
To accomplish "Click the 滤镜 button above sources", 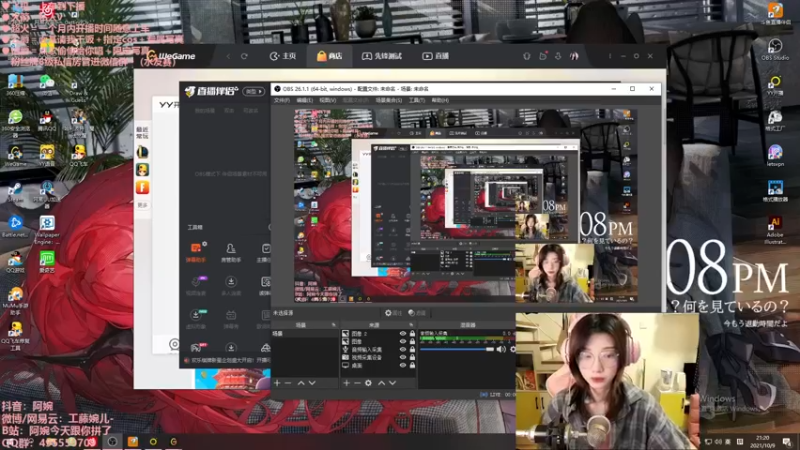I will (x=417, y=313).
